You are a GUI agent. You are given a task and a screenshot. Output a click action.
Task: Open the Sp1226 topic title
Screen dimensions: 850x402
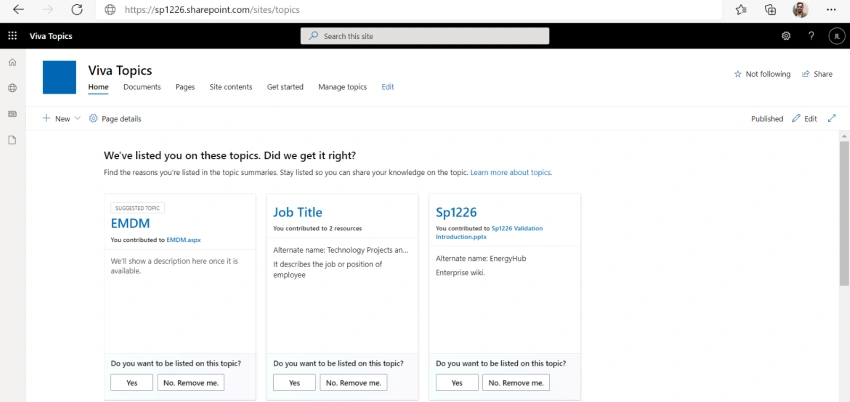(x=456, y=212)
